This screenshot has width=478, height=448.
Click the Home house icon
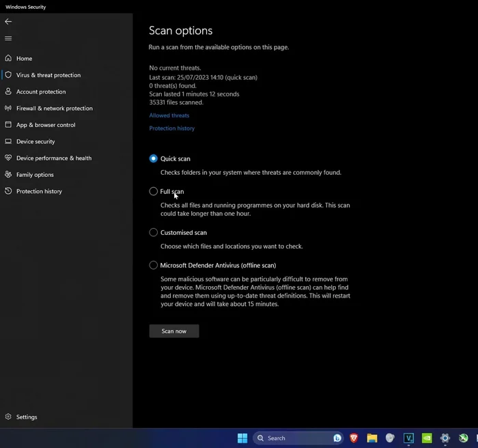click(8, 58)
